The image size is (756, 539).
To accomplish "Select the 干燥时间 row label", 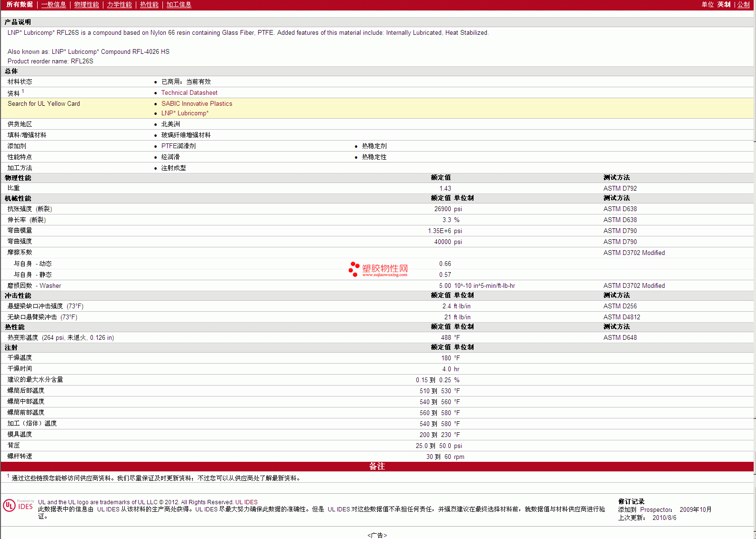I will (x=20, y=369).
